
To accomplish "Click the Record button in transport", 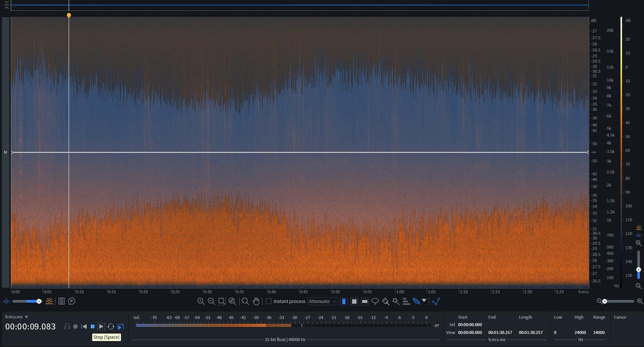I will tap(75, 326).
